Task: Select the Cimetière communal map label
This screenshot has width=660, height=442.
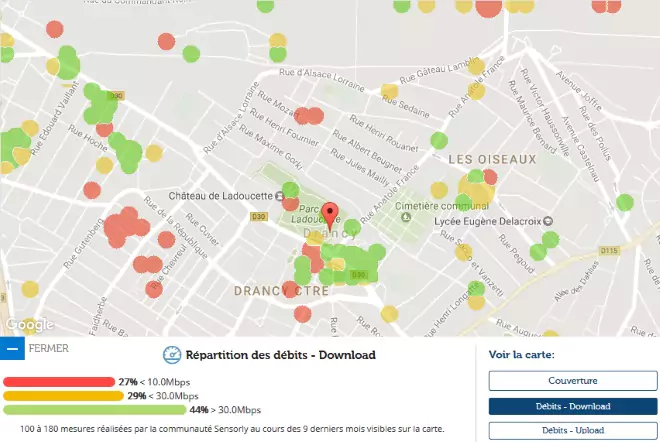Action: coord(410,203)
